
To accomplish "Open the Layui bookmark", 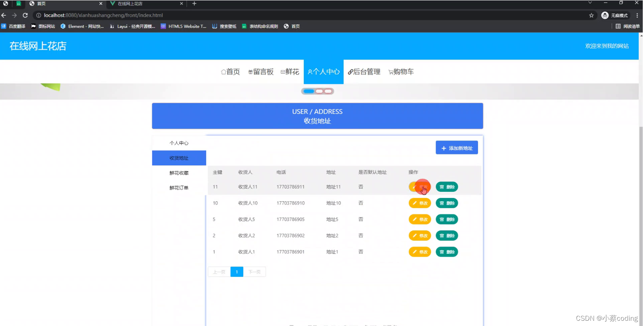I will pyautogui.click(x=133, y=26).
